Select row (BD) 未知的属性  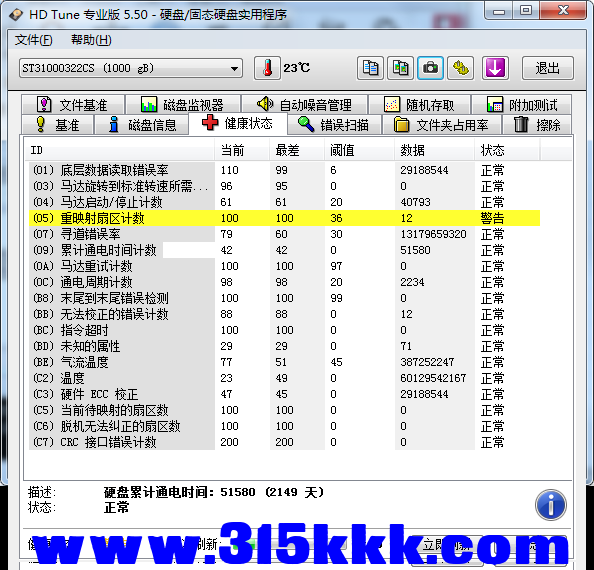[284, 346]
